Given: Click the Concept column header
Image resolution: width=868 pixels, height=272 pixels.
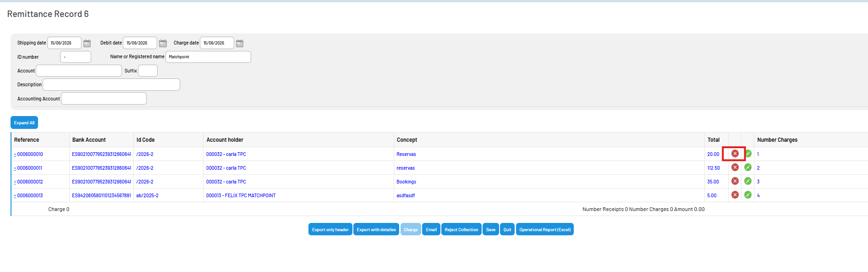Looking at the screenshot, I should coord(407,140).
